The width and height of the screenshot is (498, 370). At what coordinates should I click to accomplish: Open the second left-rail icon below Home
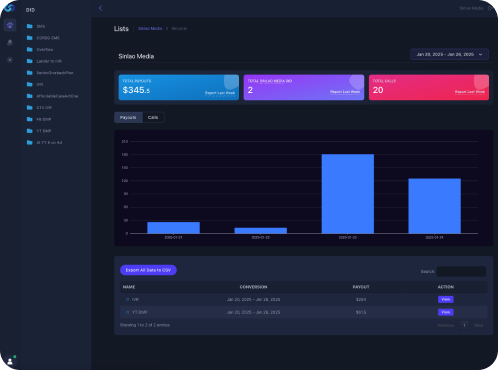click(10, 42)
